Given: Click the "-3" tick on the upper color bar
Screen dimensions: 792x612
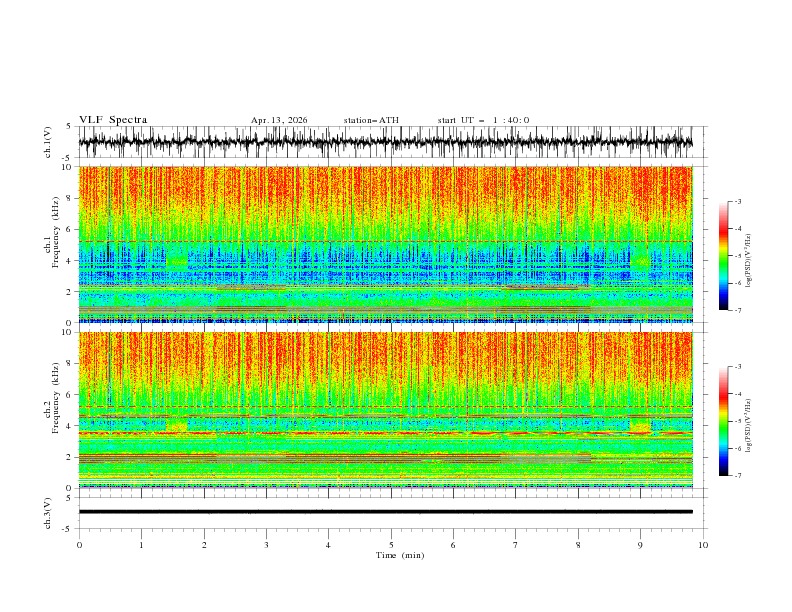Looking at the screenshot, I should (738, 201).
